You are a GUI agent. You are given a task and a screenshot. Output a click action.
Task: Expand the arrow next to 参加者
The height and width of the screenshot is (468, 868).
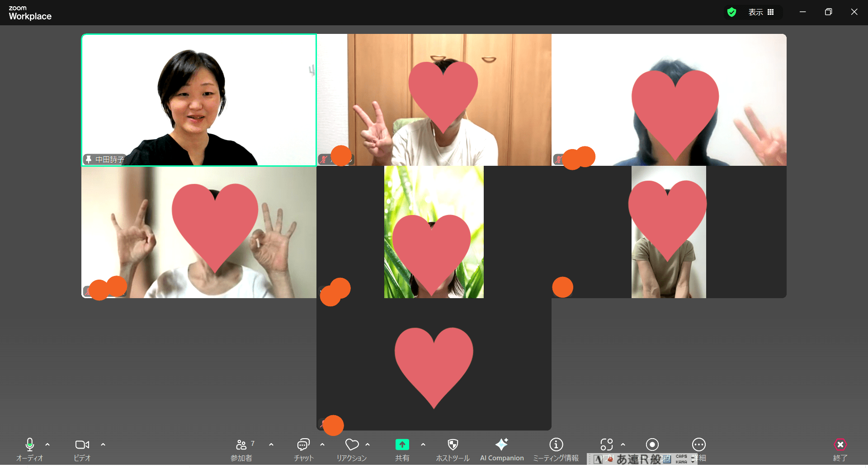pyautogui.click(x=271, y=445)
